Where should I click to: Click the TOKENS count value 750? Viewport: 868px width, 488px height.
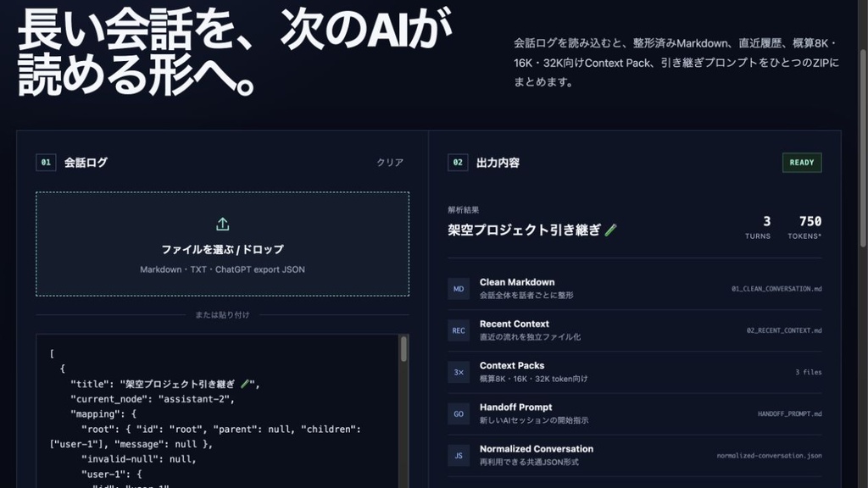coord(810,221)
